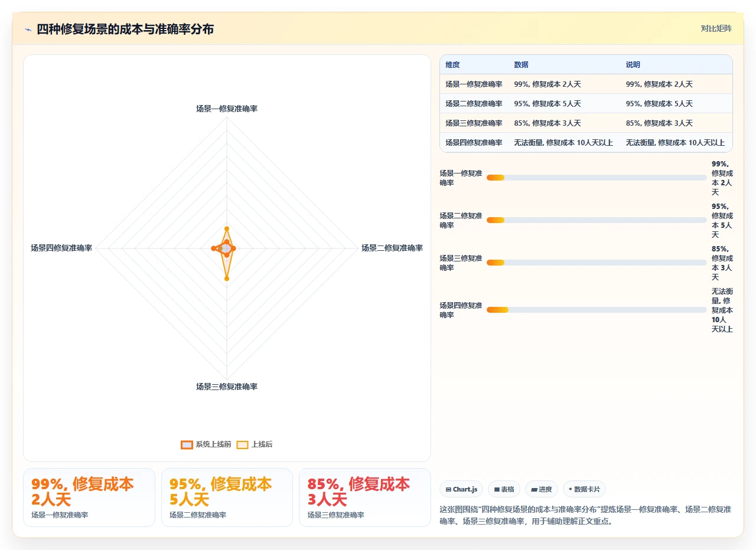The image size is (756, 550).
Task: Click the summary paragraph starting 这张图围绕
Action: click(x=585, y=515)
